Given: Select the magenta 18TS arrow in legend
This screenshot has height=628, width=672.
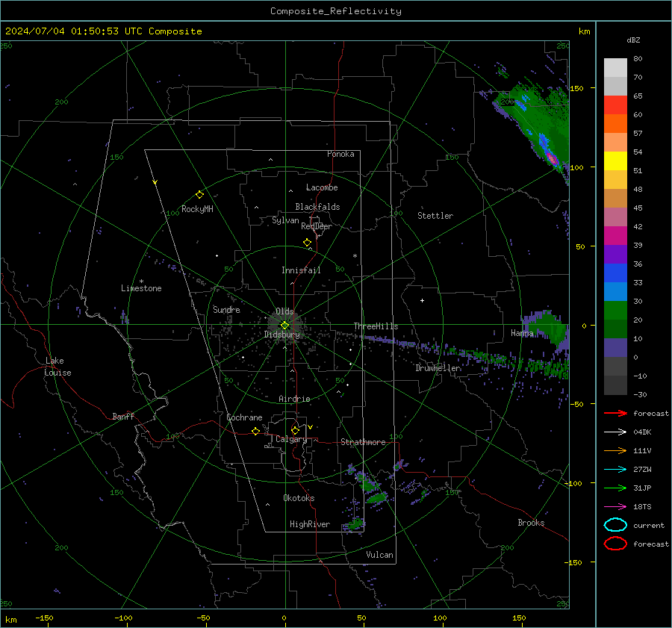Looking at the screenshot, I should point(615,507).
